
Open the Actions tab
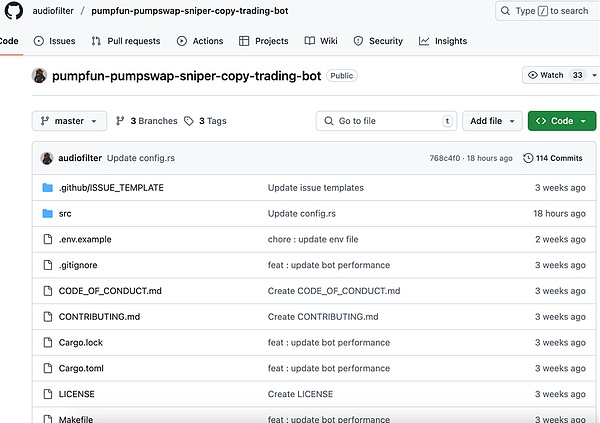point(200,41)
